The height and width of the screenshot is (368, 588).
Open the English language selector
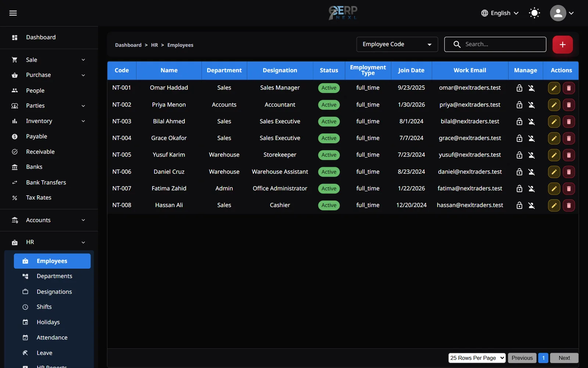click(x=500, y=13)
